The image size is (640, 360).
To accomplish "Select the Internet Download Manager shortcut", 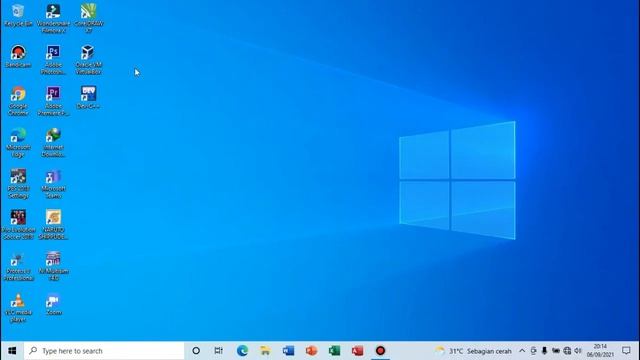I will tap(53, 142).
